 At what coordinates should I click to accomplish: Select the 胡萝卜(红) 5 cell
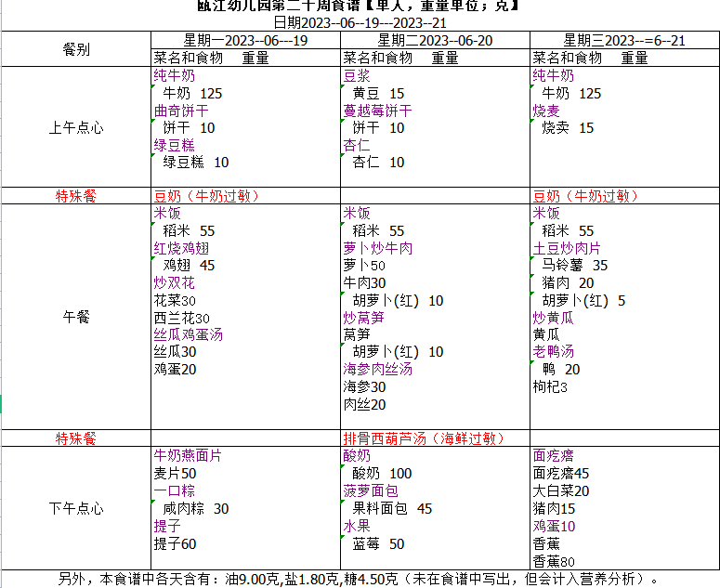[583, 300]
